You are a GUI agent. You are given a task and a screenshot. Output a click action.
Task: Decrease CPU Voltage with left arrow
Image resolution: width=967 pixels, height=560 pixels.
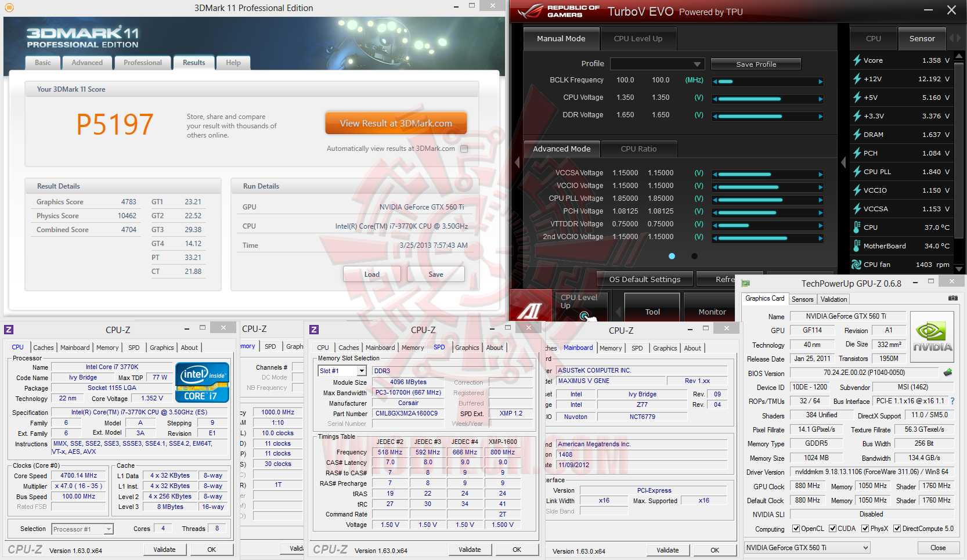[x=715, y=99]
